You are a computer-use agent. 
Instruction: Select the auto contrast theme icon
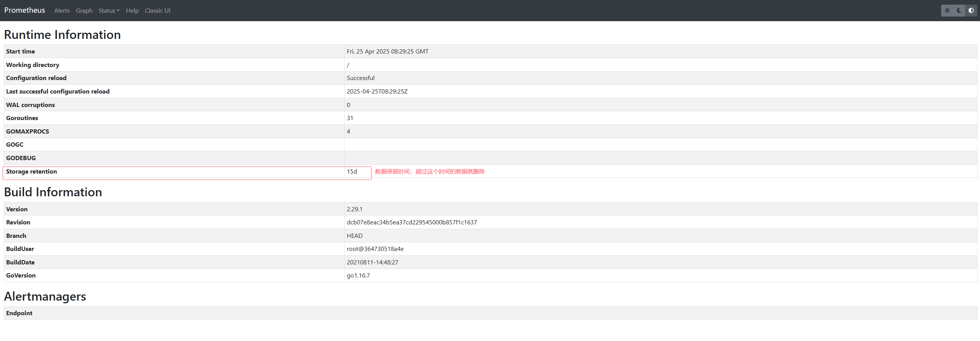(971, 10)
